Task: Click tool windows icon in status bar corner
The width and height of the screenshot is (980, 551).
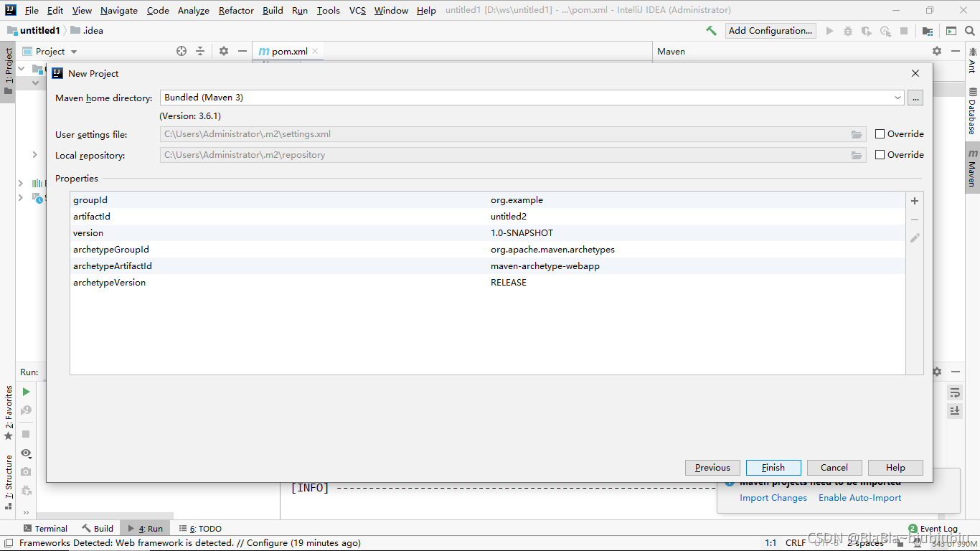Action: (x=8, y=543)
